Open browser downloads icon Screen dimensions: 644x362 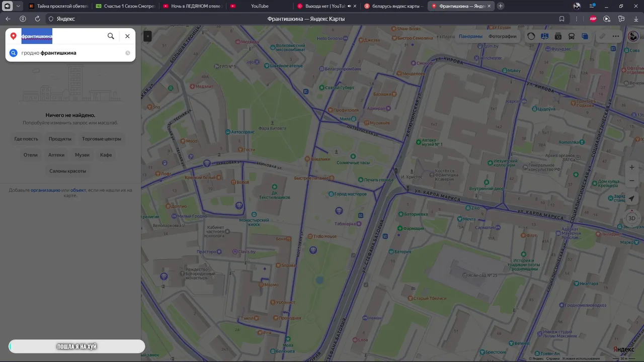coord(636,19)
